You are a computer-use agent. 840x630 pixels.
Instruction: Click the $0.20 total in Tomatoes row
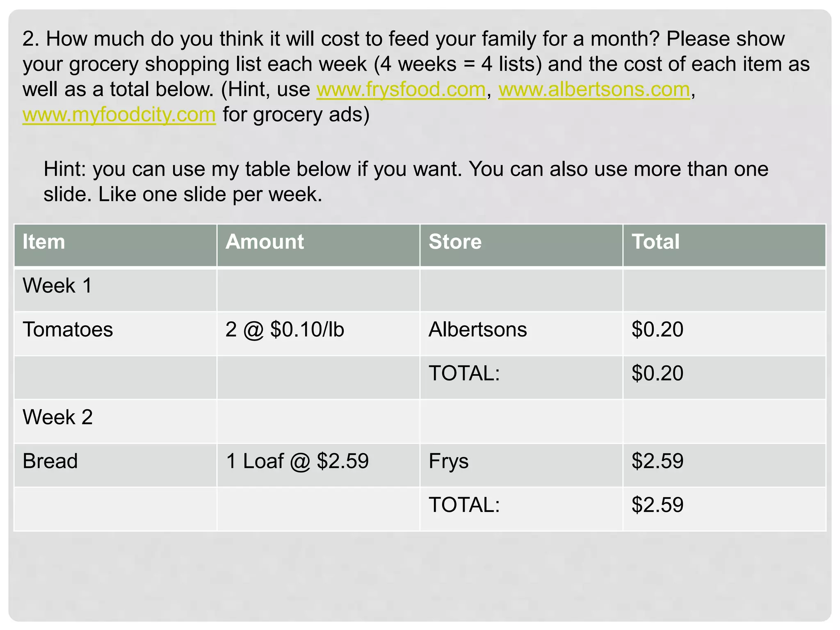(x=657, y=329)
